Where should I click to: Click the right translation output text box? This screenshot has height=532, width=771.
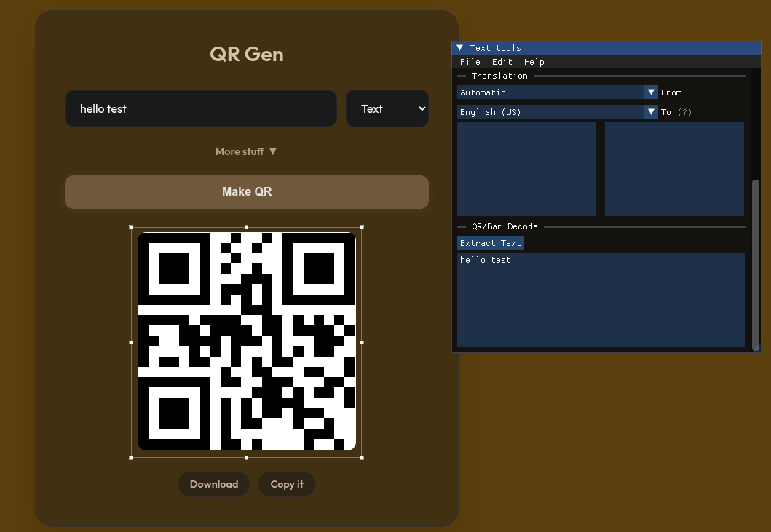click(x=674, y=169)
